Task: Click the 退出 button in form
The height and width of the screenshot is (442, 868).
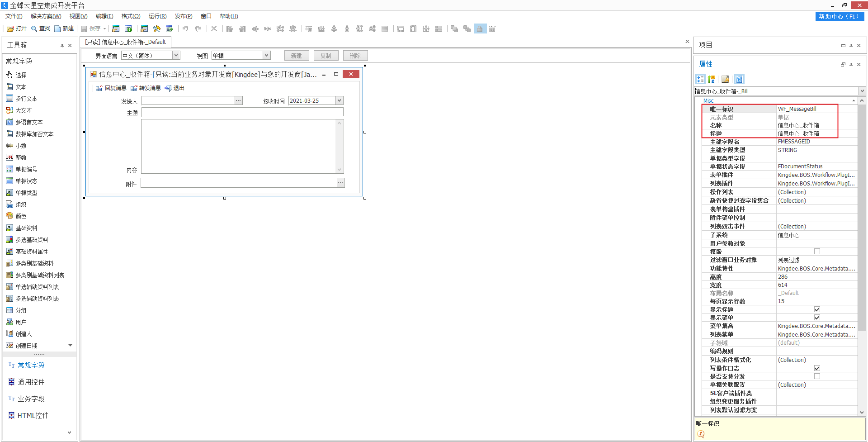Action: click(x=175, y=88)
